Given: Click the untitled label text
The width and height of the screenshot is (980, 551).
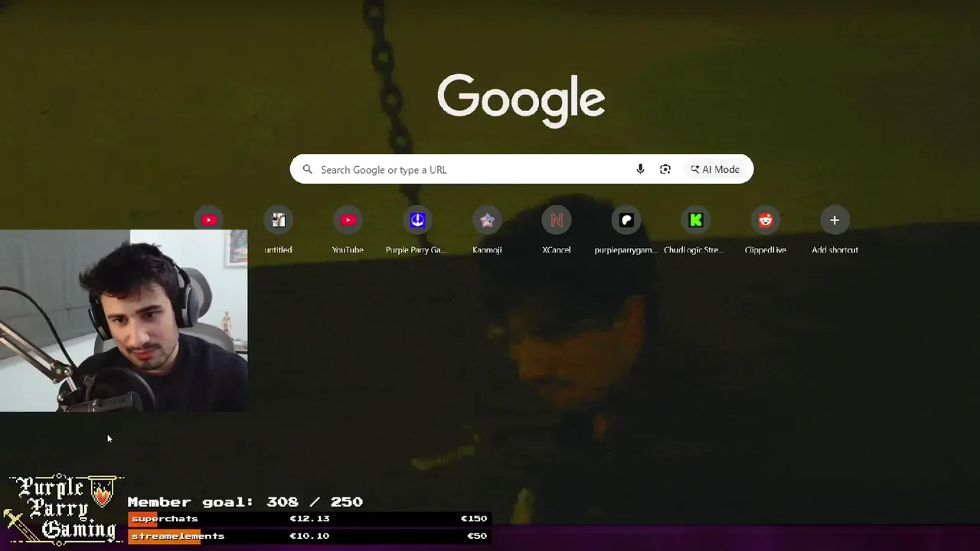Looking at the screenshot, I should [278, 250].
